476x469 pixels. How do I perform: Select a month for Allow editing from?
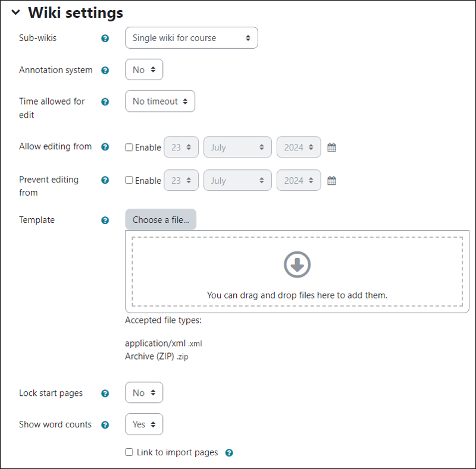(x=237, y=147)
